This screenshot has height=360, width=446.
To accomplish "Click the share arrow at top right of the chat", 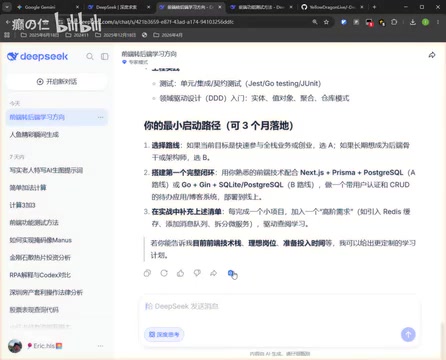I will point(432,55).
